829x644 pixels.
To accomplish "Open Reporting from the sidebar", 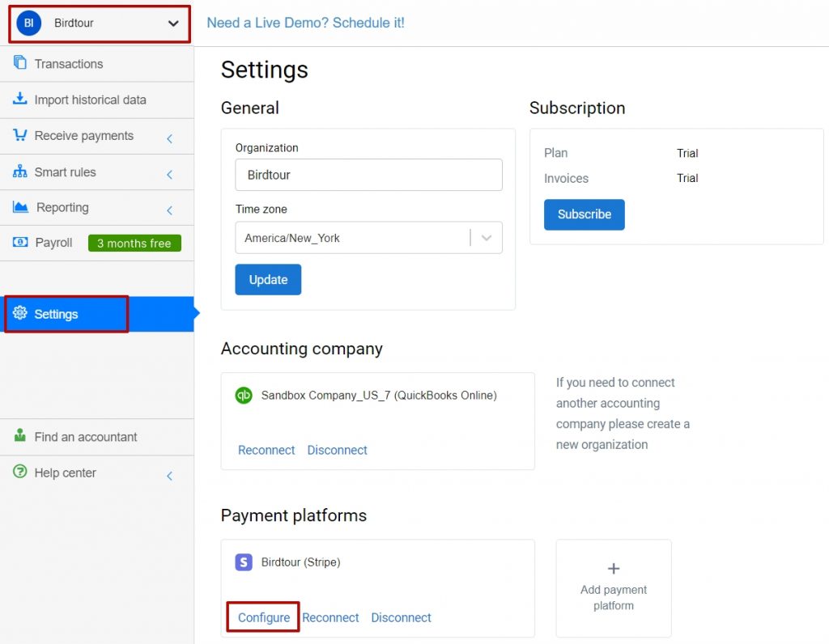I will pyautogui.click(x=97, y=207).
